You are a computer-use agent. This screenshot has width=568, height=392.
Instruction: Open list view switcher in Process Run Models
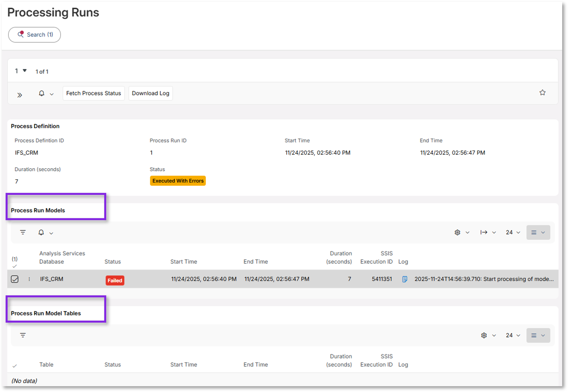[x=538, y=232]
